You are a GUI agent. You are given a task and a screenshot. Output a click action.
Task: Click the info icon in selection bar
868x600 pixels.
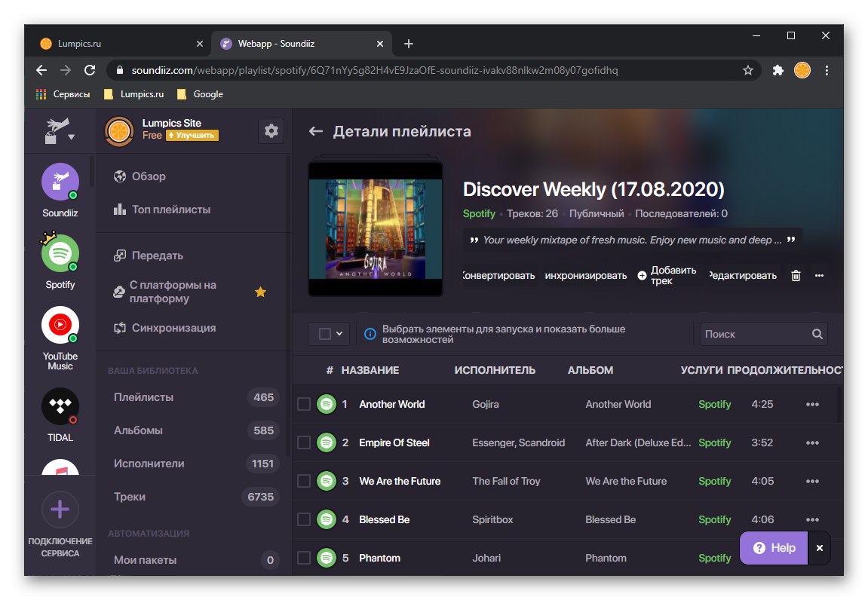[370, 334]
